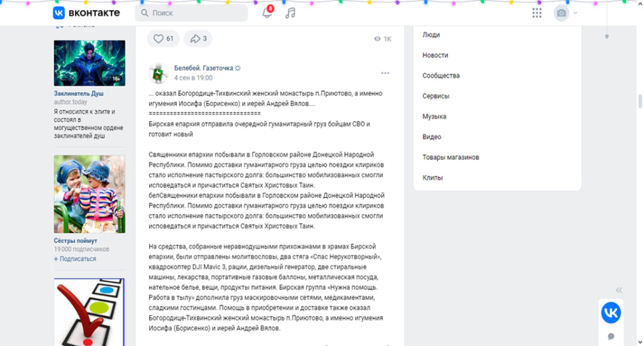Open Белебей. Газеточка community avatar
Screen dimensions: 644x346
pyautogui.click(x=158, y=73)
